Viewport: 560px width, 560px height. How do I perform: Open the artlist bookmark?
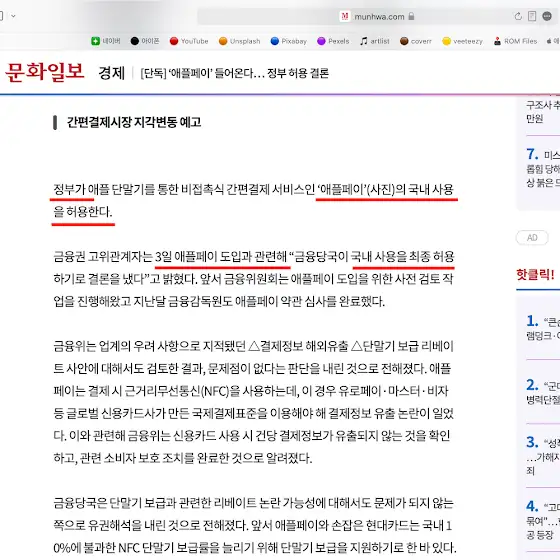375,41
